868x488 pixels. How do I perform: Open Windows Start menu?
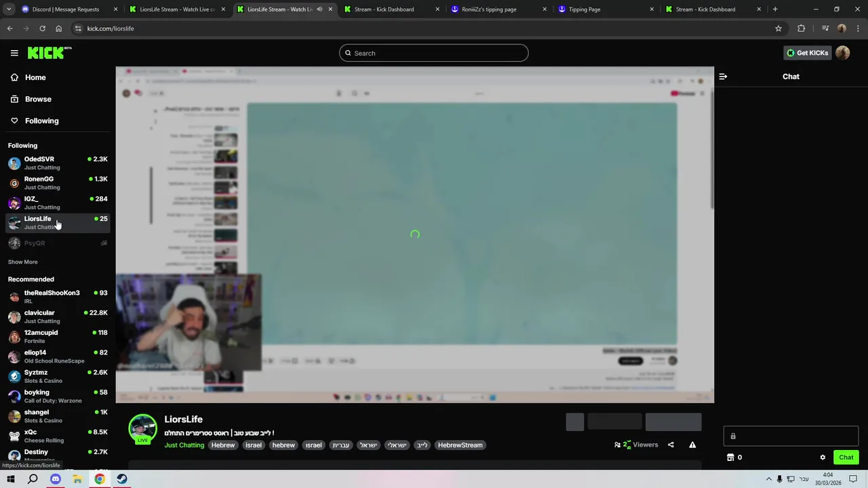coord(11,479)
